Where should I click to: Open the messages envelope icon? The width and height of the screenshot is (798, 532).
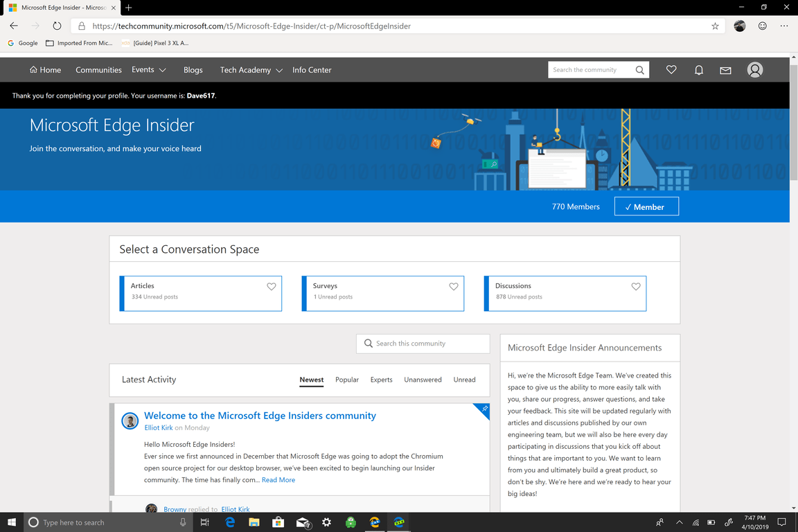[x=725, y=70]
